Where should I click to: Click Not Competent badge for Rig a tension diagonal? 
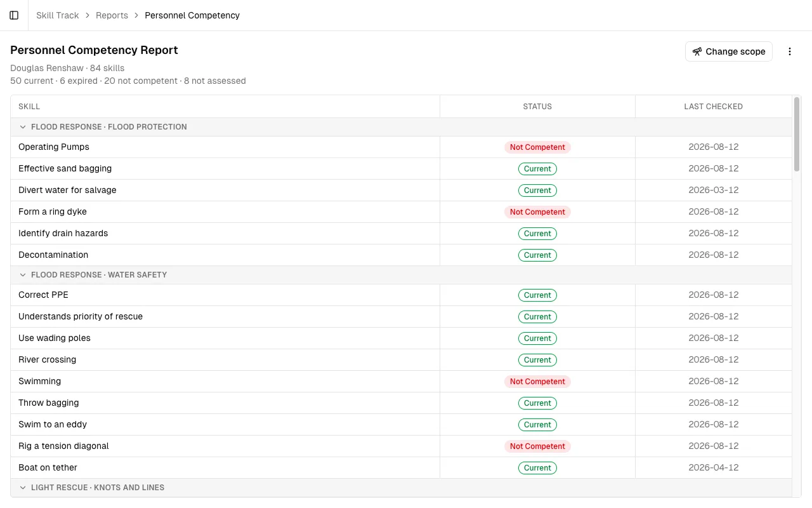click(537, 446)
